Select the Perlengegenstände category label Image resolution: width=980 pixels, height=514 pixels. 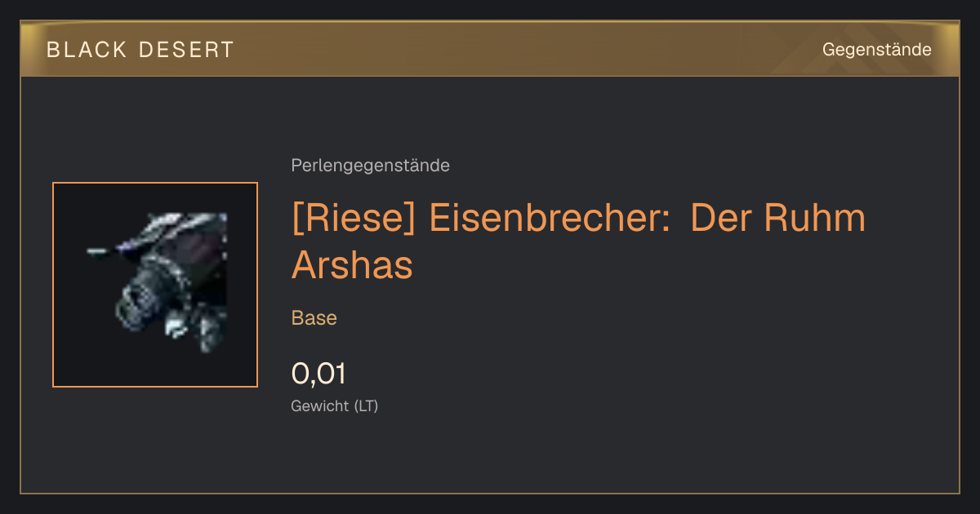click(370, 166)
